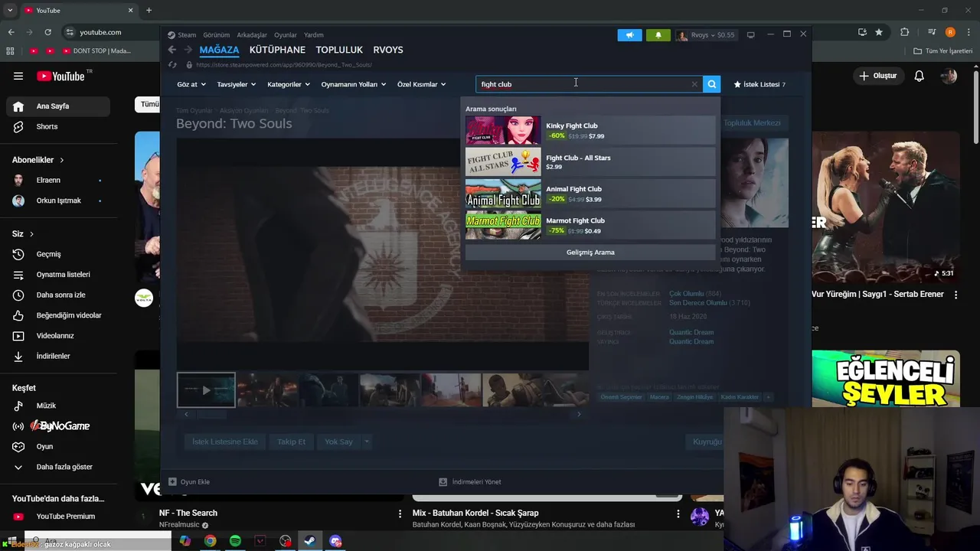Switch to the TOPLULUK tab
This screenshot has width=980, height=551.
pos(339,50)
